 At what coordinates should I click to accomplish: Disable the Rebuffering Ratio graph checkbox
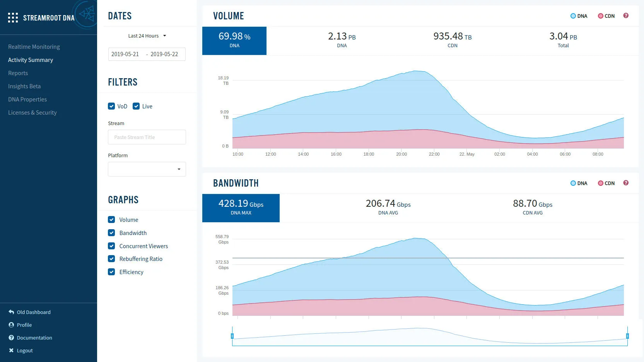111,259
